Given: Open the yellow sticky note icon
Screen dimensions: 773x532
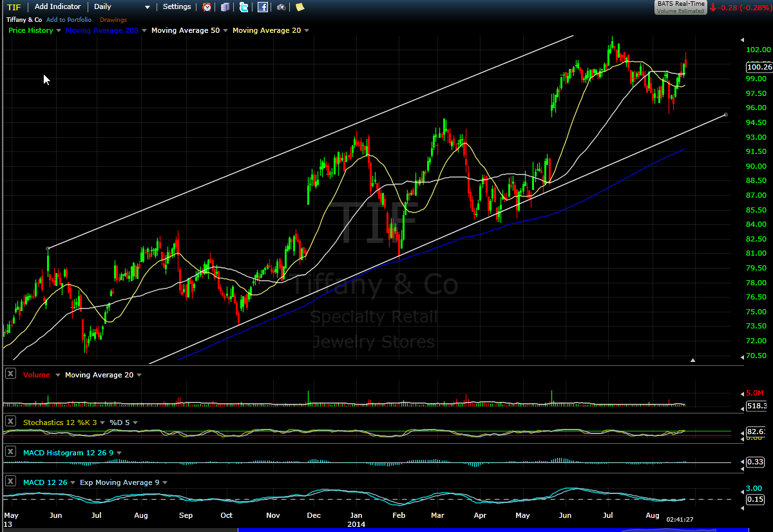Looking at the screenshot, I should (x=300, y=7).
